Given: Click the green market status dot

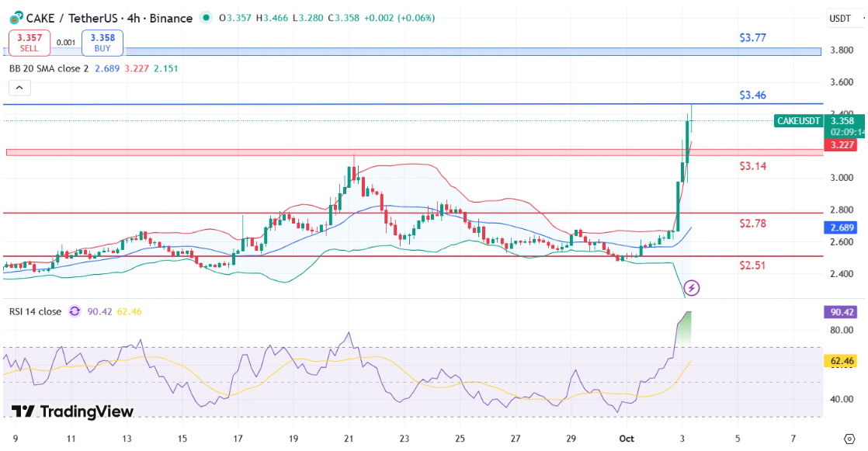Looking at the screenshot, I should pos(204,18).
